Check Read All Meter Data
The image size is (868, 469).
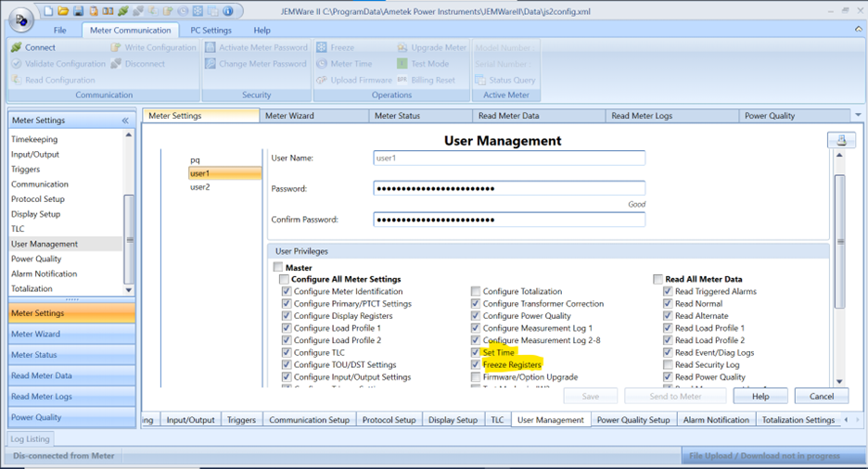[x=657, y=279]
